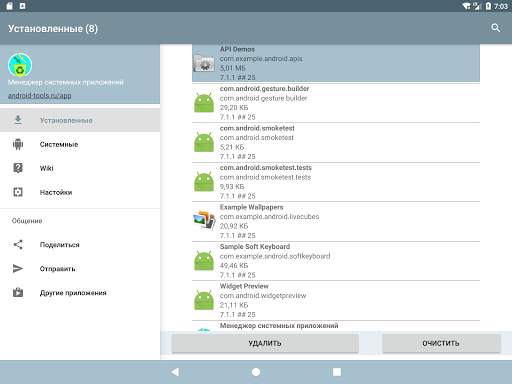
Task: Select the Sample Soft Keyboard title
Action: pyautogui.click(x=255, y=247)
